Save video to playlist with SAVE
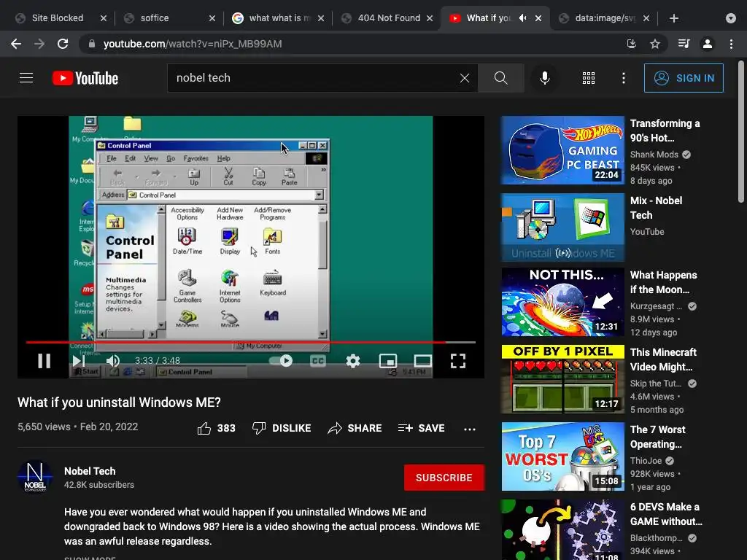Viewport: 747px width, 560px height. pyautogui.click(x=422, y=428)
